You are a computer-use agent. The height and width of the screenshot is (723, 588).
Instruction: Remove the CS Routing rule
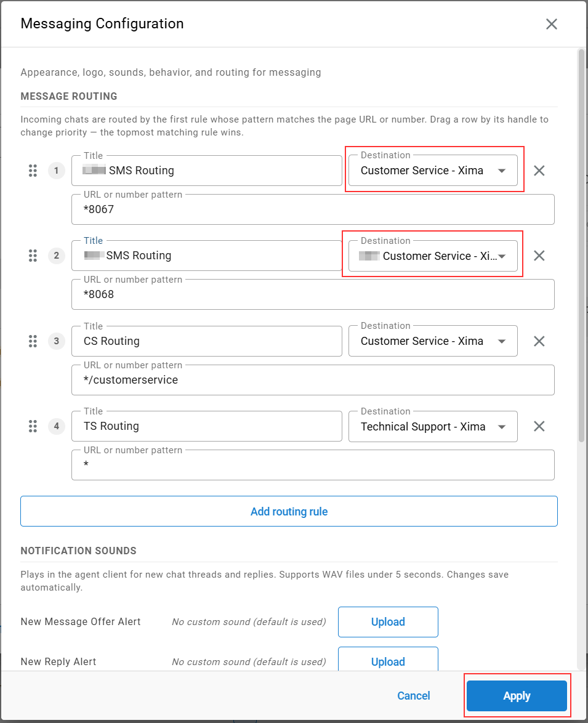[539, 341]
